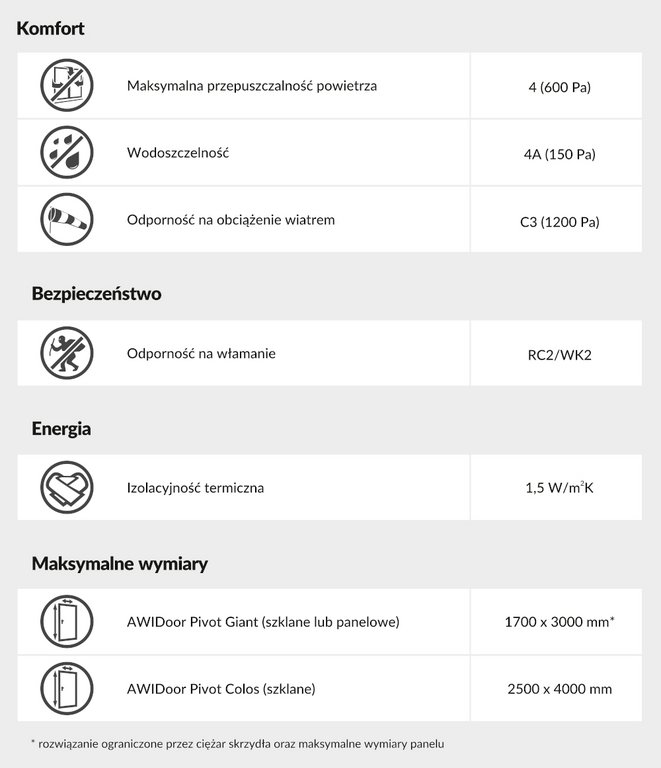Click the 'Wodoszczelność' row label
This screenshot has height=768, width=661.
point(178,153)
